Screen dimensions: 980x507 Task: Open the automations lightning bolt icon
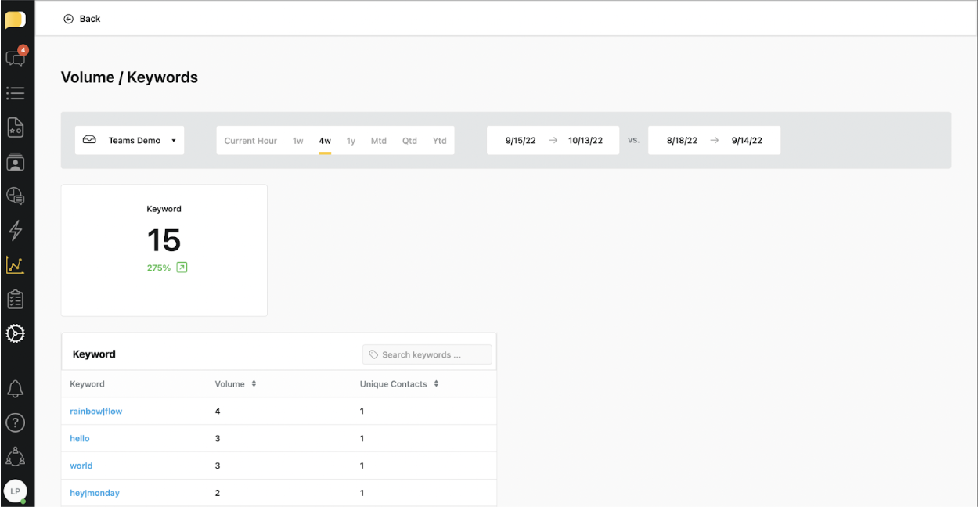(16, 230)
